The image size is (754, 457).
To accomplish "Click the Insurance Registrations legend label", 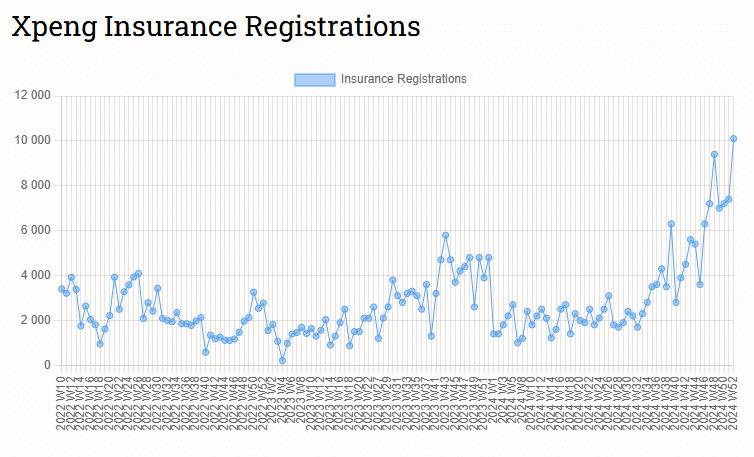I will click(403, 79).
